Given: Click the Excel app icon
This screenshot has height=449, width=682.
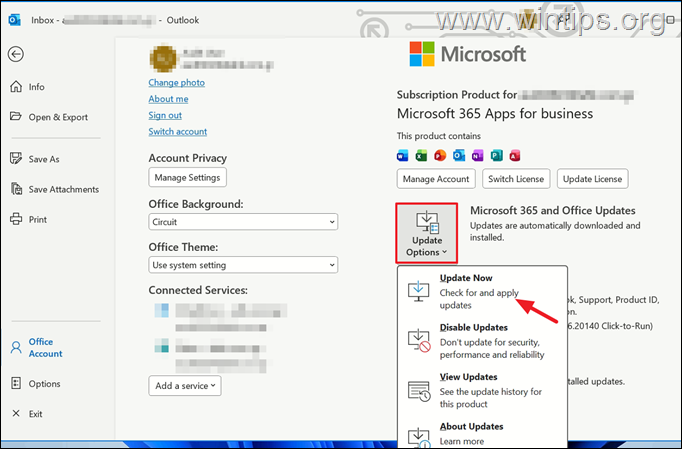Looking at the screenshot, I should tap(421, 155).
